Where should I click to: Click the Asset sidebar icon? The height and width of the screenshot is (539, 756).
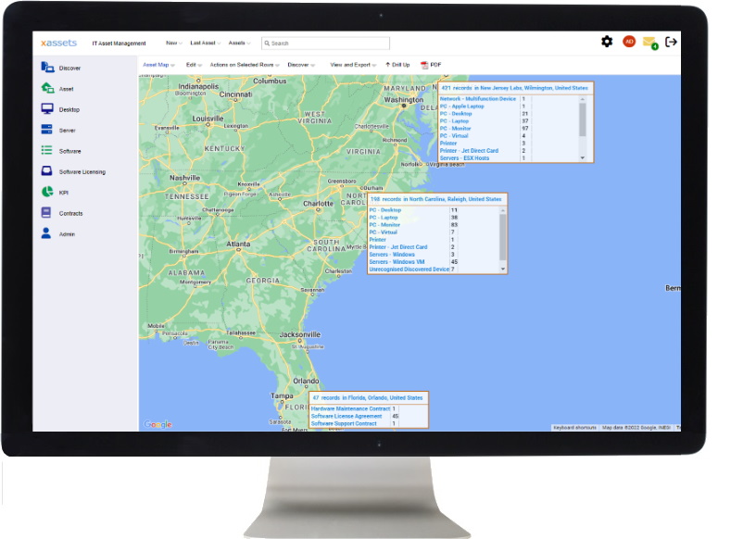point(47,88)
